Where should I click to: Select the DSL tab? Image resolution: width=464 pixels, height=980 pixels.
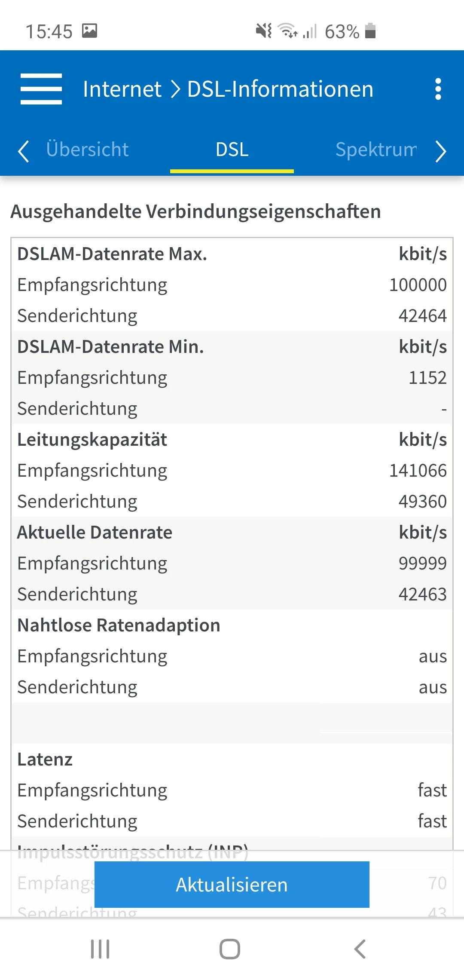(x=232, y=150)
